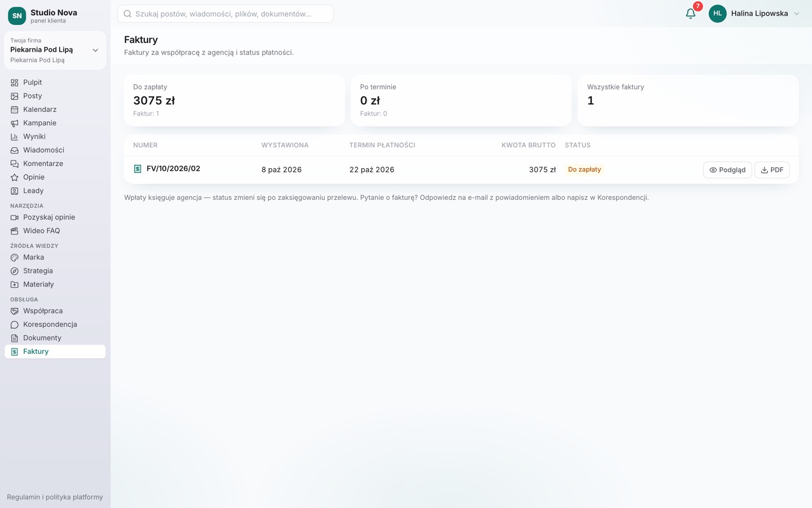The height and width of the screenshot is (508, 812).
Task: Download the invoice PDF
Action: pos(772,170)
